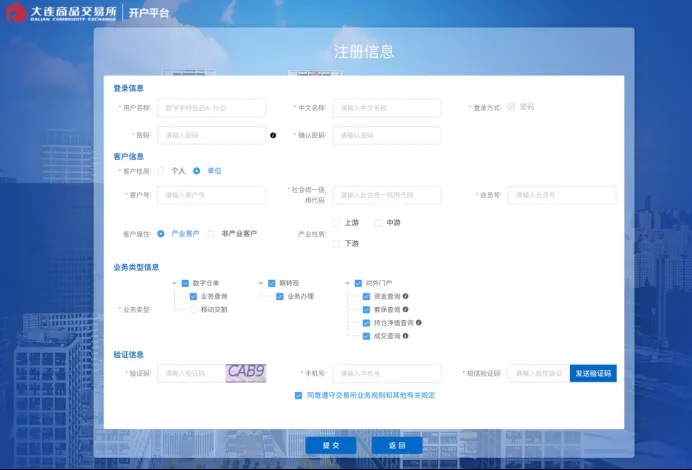Click the info icon next to 成交查询
Viewport: 692px width, 470px height.
click(x=406, y=336)
